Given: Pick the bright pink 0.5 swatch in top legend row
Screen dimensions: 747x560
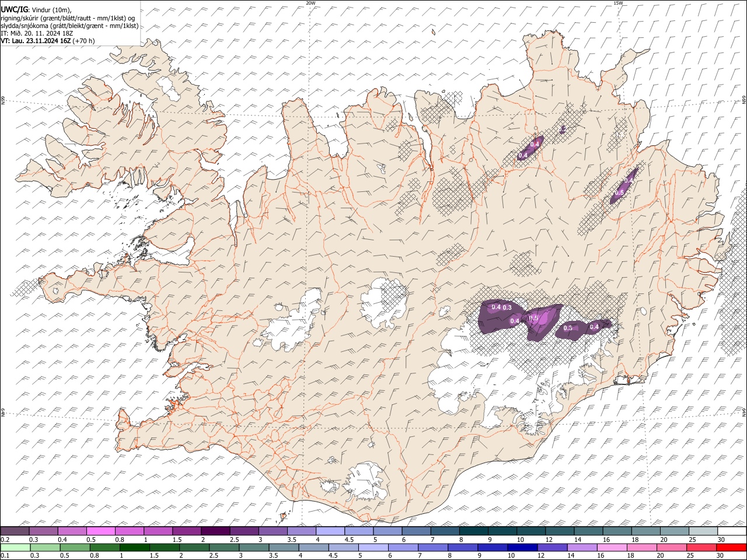Looking at the screenshot, I should pos(100,531).
